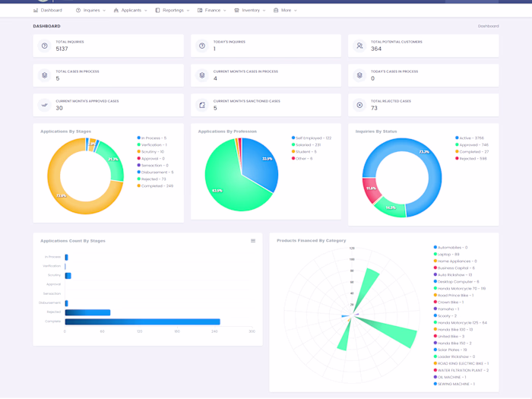Toggle 'Self Employed - 122' legend entry

[x=312, y=138]
